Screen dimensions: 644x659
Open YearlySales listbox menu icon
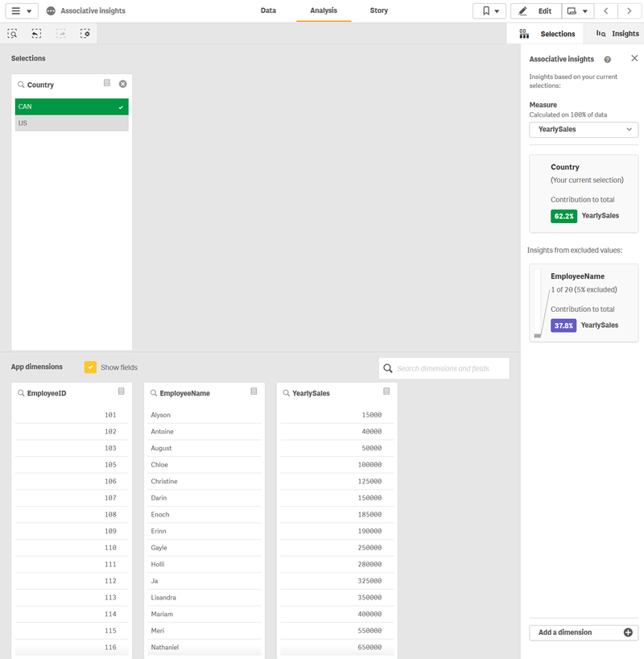[x=387, y=392]
